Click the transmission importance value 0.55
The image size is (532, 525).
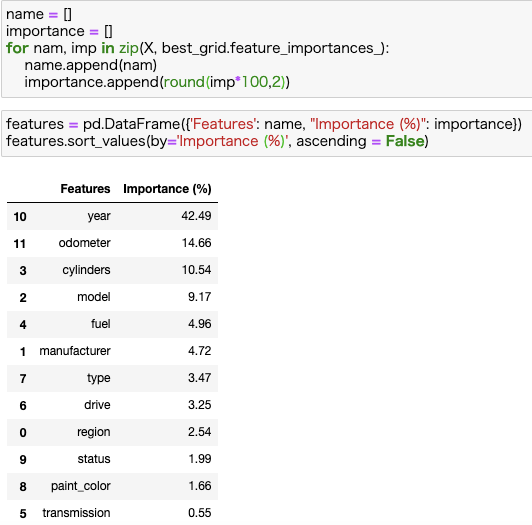200,513
